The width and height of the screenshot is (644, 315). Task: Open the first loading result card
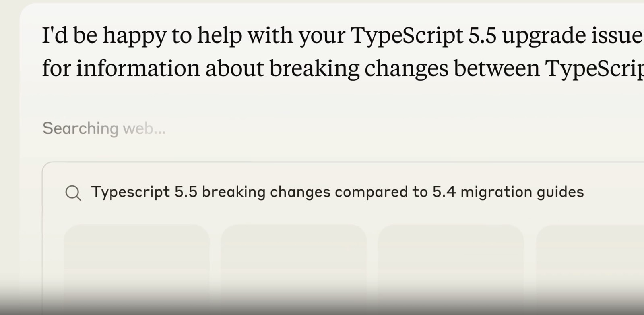[137, 269]
